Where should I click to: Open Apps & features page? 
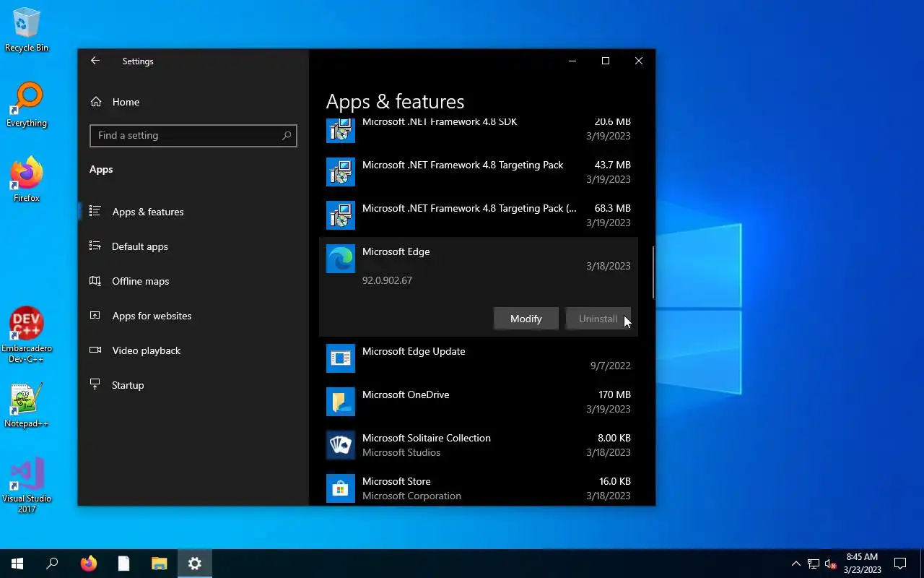click(x=193, y=212)
